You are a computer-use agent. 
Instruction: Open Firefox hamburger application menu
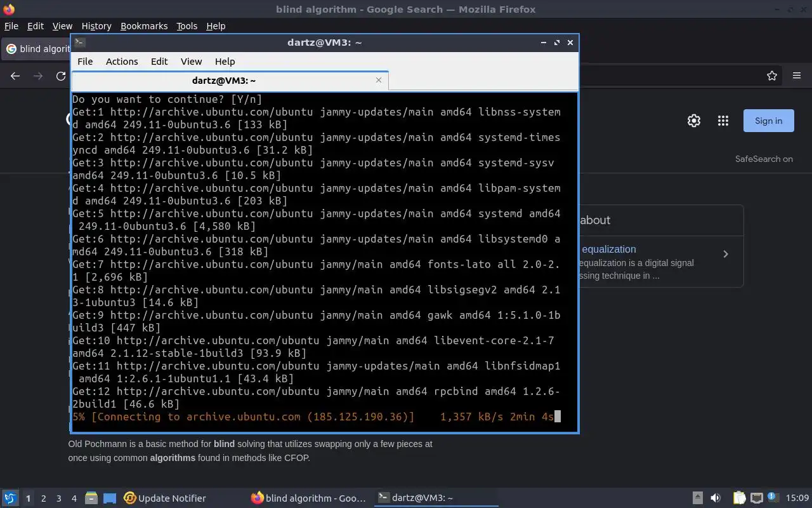(x=797, y=76)
